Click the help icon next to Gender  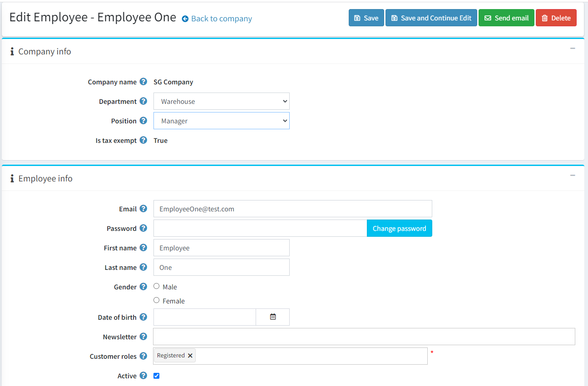click(143, 286)
